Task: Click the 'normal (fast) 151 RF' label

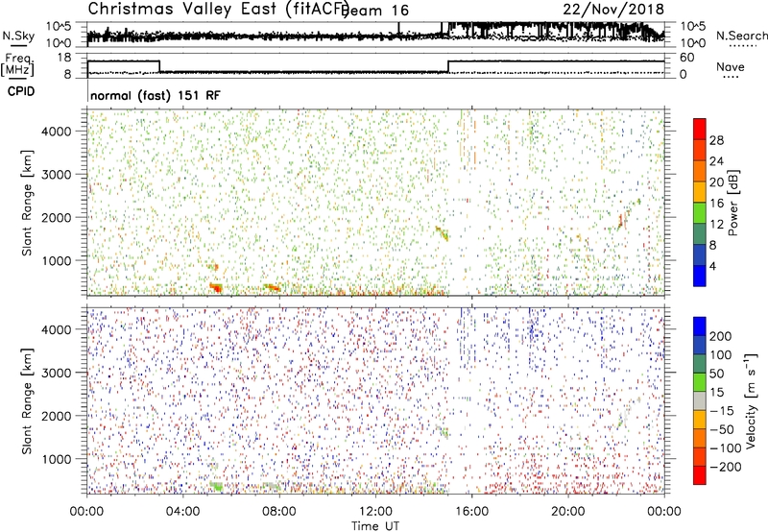Action: point(156,95)
